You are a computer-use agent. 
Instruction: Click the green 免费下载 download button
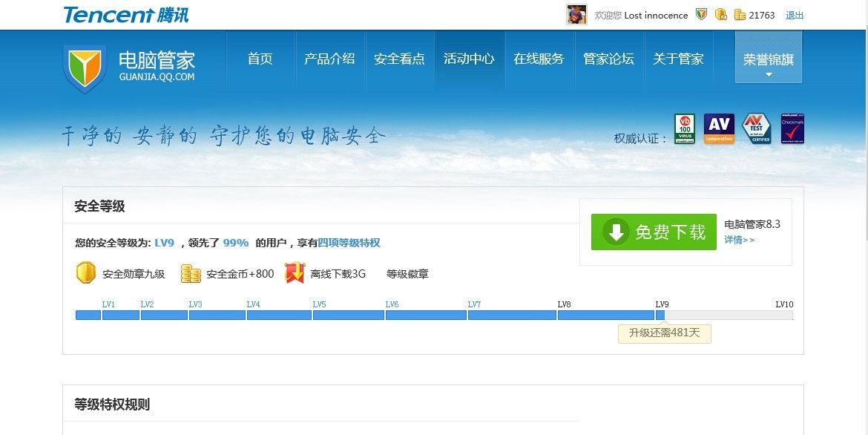click(654, 232)
